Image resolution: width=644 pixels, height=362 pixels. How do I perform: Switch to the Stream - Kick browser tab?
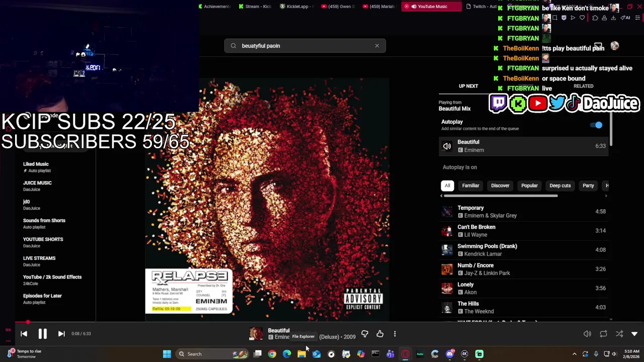255,7
